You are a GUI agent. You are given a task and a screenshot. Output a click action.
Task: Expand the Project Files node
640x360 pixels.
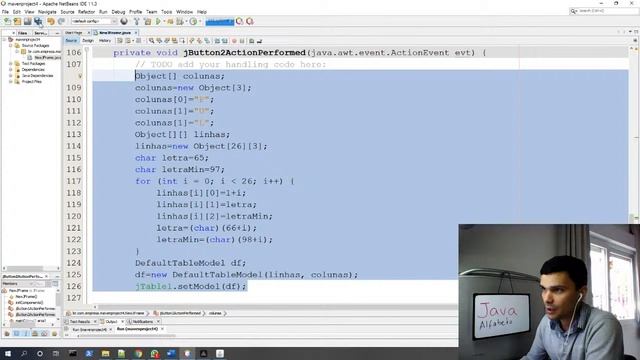(x=11, y=82)
